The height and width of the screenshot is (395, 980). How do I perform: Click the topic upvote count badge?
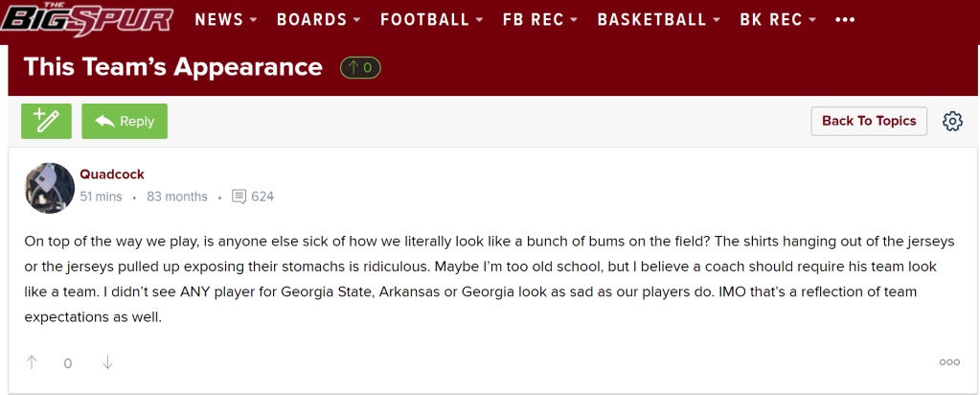(x=361, y=67)
